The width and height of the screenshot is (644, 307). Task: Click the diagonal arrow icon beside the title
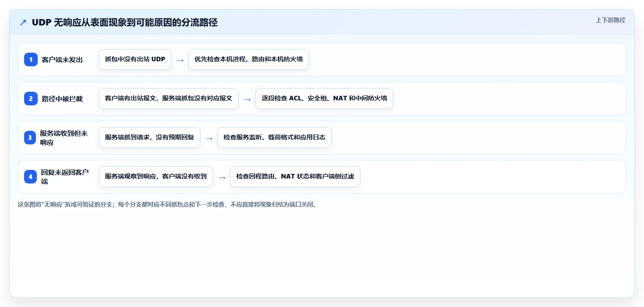[x=23, y=23]
